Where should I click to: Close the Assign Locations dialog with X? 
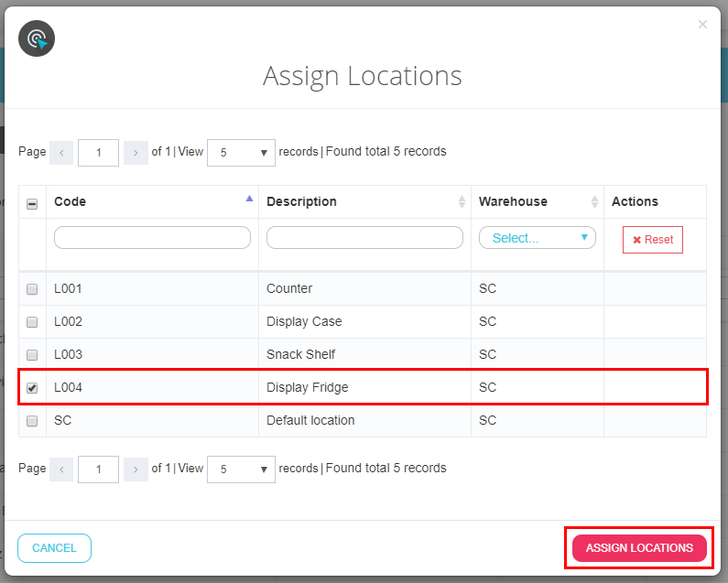pyautogui.click(x=702, y=25)
